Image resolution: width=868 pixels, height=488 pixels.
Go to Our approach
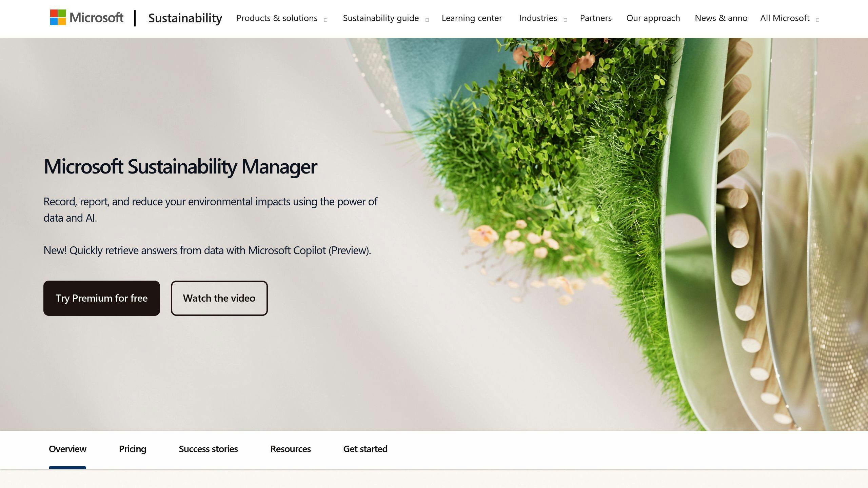coord(653,18)
